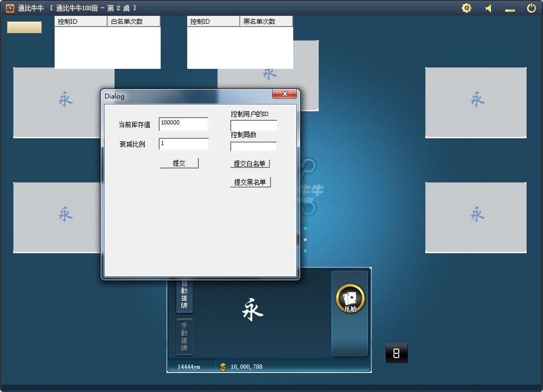
Task: Click the 当前库存值 input field
Action: [x=183, y=124]
